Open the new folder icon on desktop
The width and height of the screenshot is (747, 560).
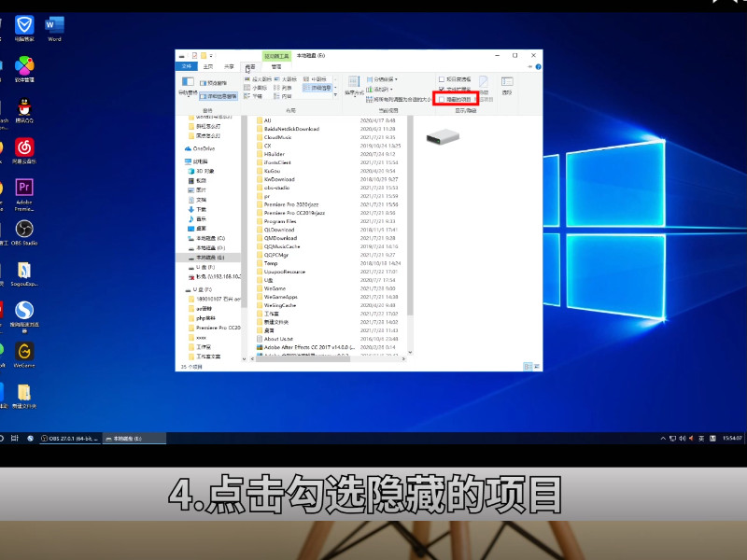[24, 396]
